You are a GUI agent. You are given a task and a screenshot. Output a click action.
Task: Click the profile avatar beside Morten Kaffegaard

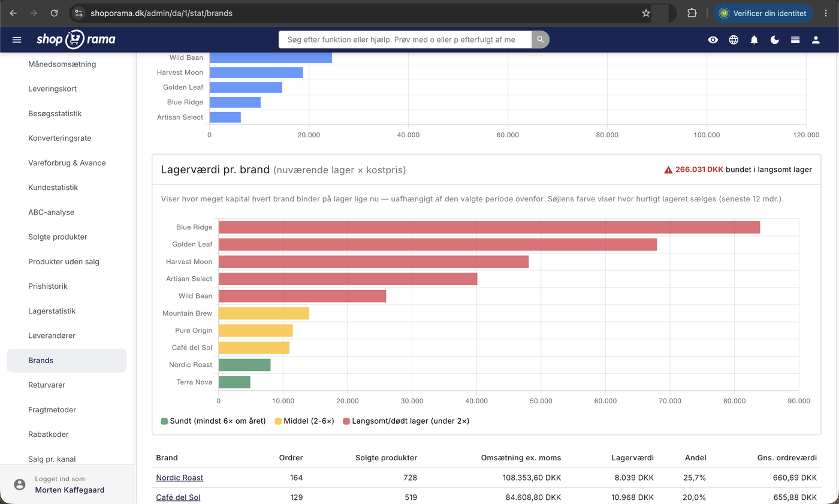(x=20, y=484)
